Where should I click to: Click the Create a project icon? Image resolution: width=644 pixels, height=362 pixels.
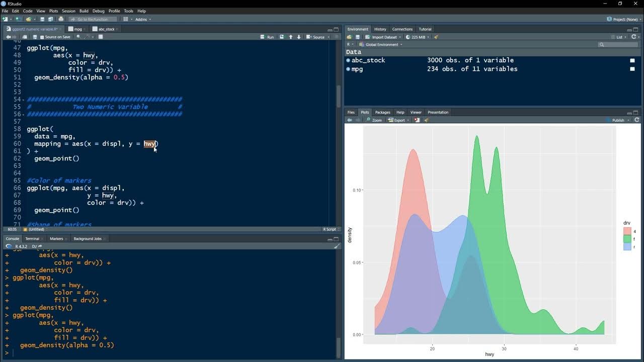(17, 19)
